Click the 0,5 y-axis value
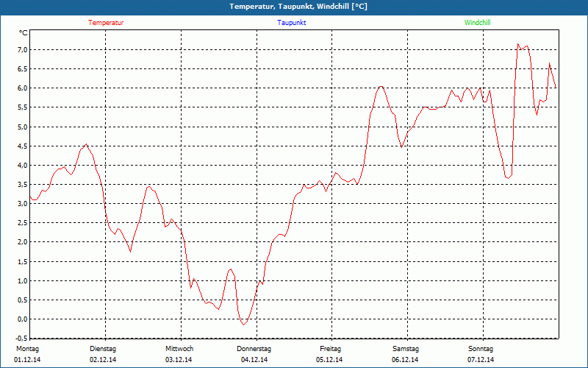Image resolution: width=588 pixels, height=368 pixels. pyautogui.click(x=22, y=300)
